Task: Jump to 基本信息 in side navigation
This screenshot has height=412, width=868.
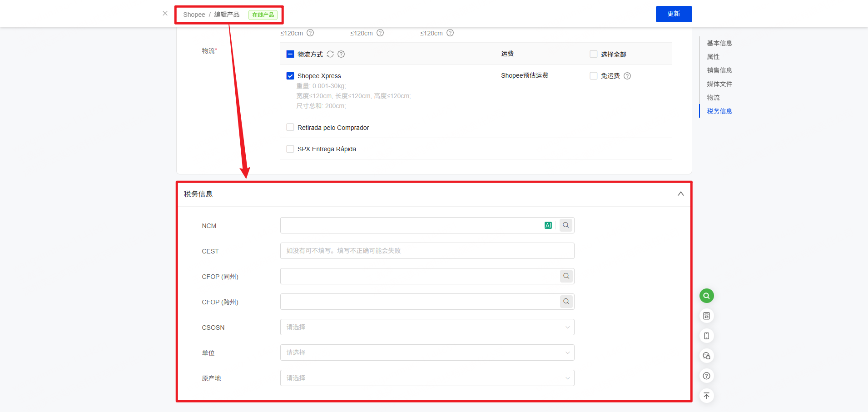Action: (719, 43)
